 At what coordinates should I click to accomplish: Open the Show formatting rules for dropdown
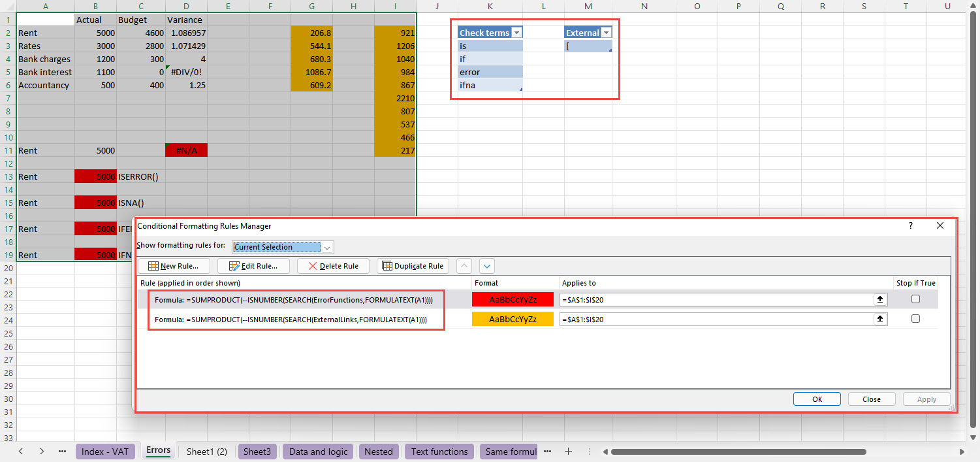pyautogui.click(x=328, y=247)
